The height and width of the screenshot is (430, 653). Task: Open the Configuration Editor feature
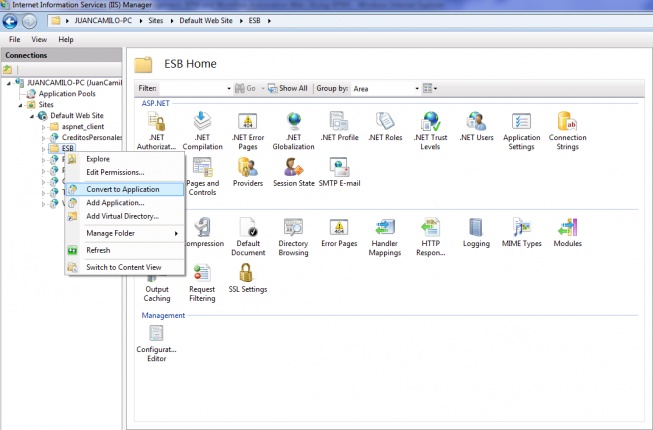coord(156,343)
